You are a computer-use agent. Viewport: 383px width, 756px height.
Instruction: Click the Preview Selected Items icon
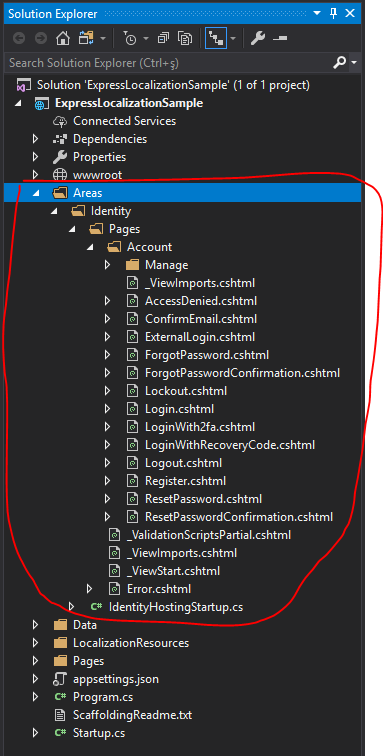coord(280,38)
